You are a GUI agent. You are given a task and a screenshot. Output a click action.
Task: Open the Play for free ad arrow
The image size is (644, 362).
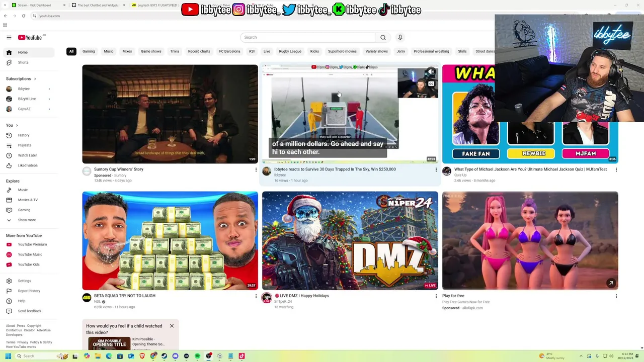[611, 283]
